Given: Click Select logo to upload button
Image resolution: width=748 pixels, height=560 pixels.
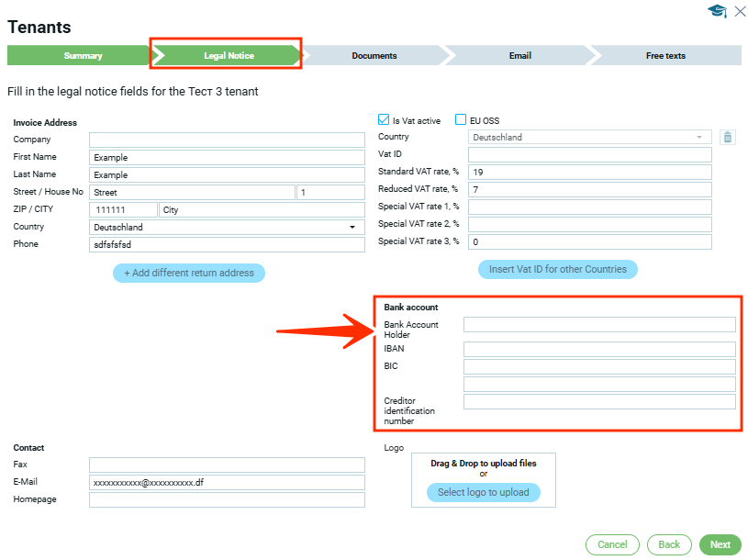Looking at the screenshot, I should [483, 492].
